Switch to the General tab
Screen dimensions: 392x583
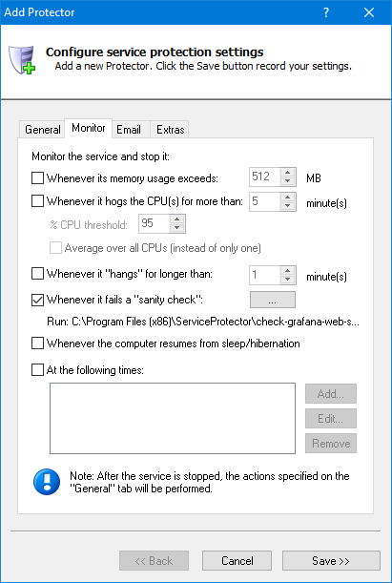point(42,130)
